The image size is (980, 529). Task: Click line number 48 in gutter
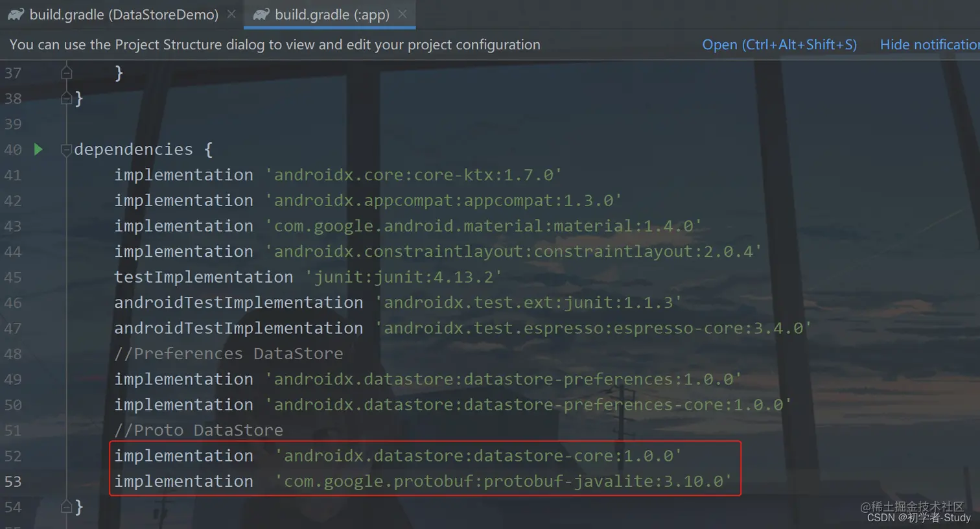pos(13,354)
